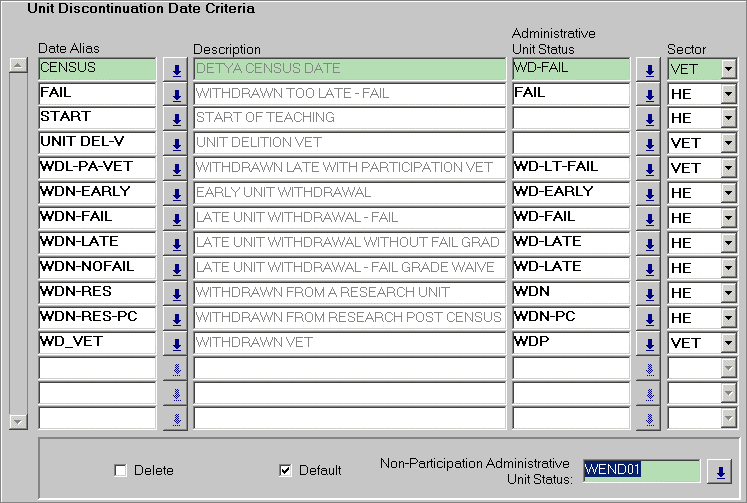The height and width of the screenshot is (503, 747).
Task: Click the WEND01 status input field
Action: [640, 470]
